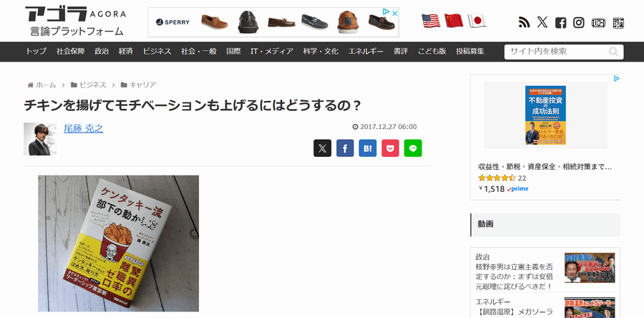Open author link 尾藤 克之
Viewport: 644px width, 318px height.
click(84, 129)
